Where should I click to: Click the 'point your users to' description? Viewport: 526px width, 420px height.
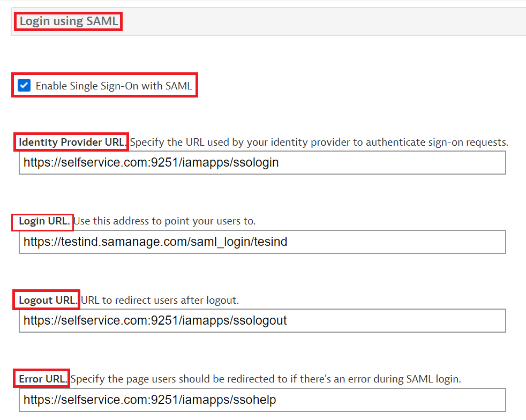(214, 221)
